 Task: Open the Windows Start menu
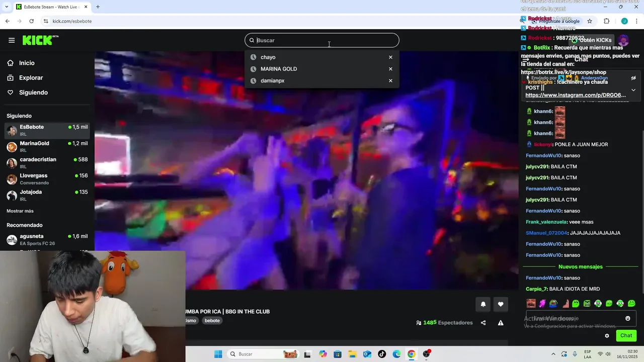[218, 354]
